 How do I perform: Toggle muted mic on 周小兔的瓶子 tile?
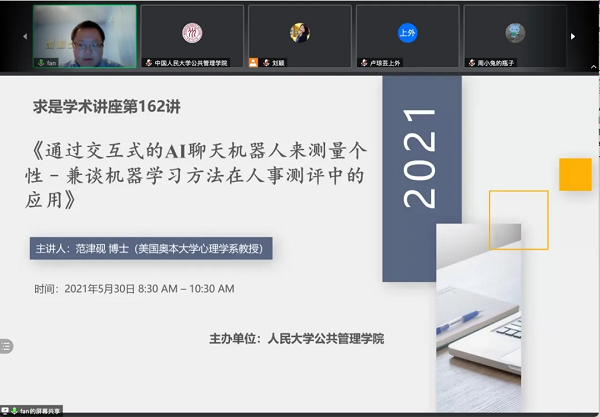coord(470,62)
